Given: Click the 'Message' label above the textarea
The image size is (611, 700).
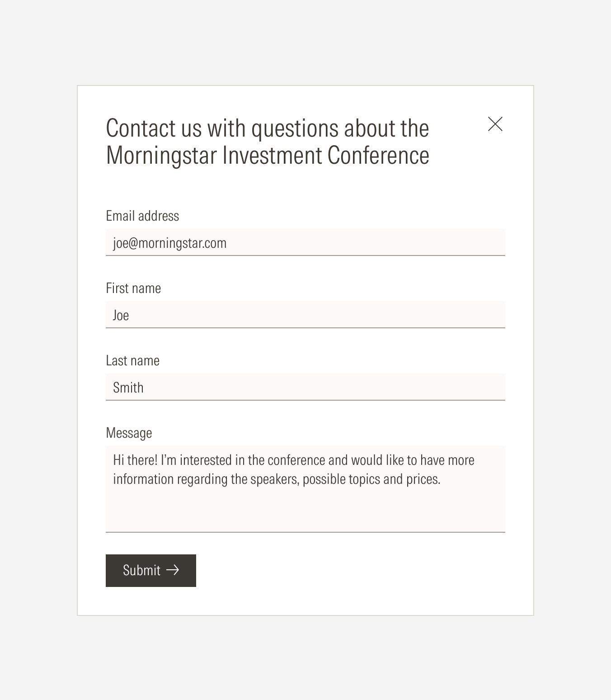Looking at the screenshot, I should click(129, 433).
